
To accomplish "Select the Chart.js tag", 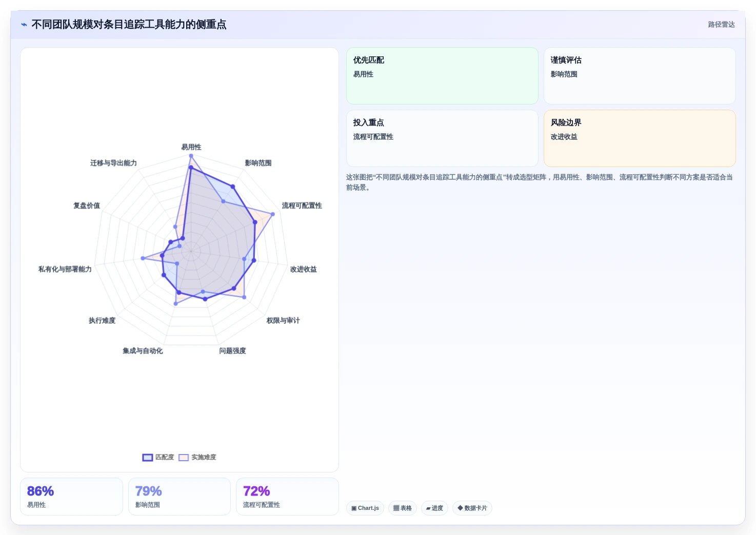I will 365,508.
